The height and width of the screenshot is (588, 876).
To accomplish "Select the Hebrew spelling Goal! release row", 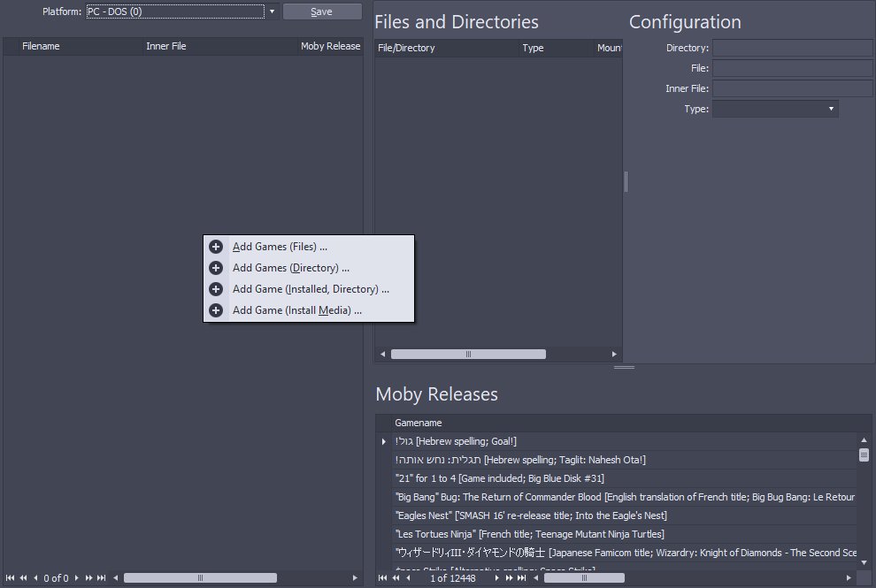I will 624,441.
